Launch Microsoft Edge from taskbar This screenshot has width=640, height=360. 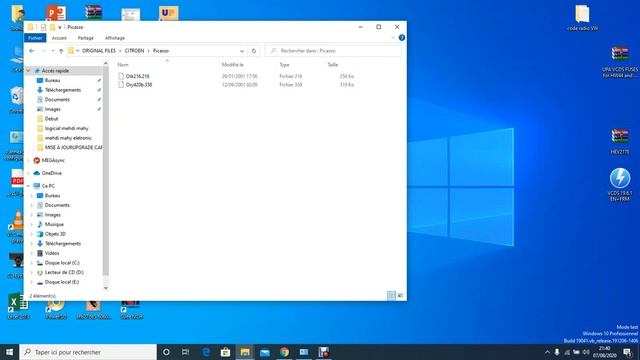point(206,352)
